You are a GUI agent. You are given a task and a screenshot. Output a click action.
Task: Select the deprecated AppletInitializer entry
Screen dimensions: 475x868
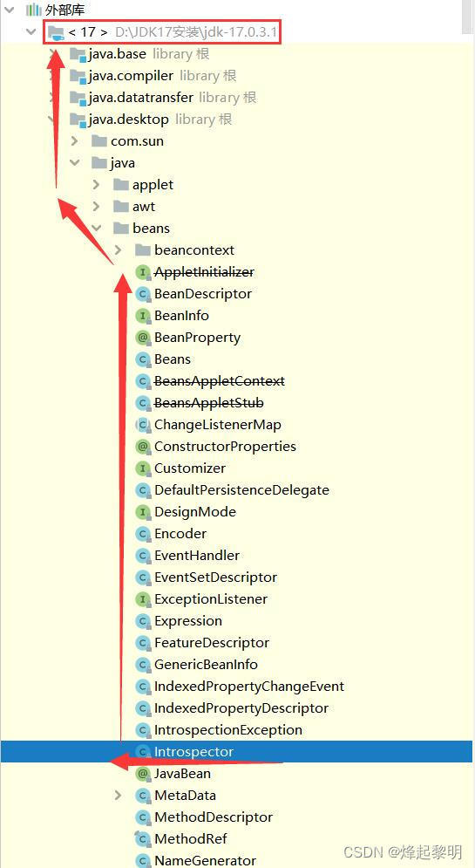click(204, 272)
